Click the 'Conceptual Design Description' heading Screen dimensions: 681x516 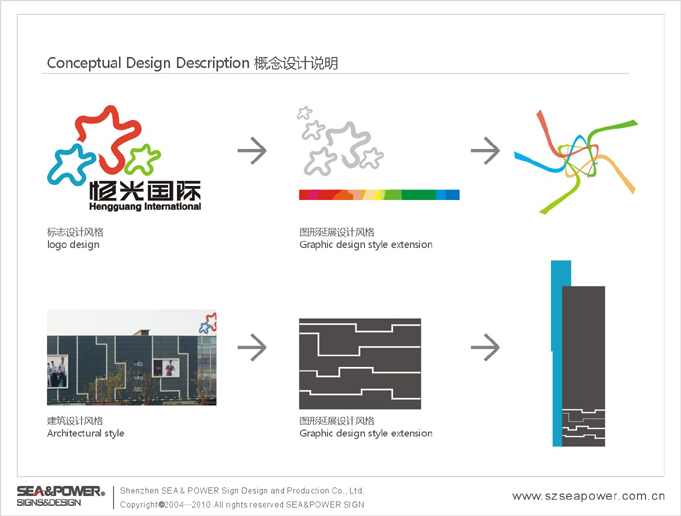point(148,63)
